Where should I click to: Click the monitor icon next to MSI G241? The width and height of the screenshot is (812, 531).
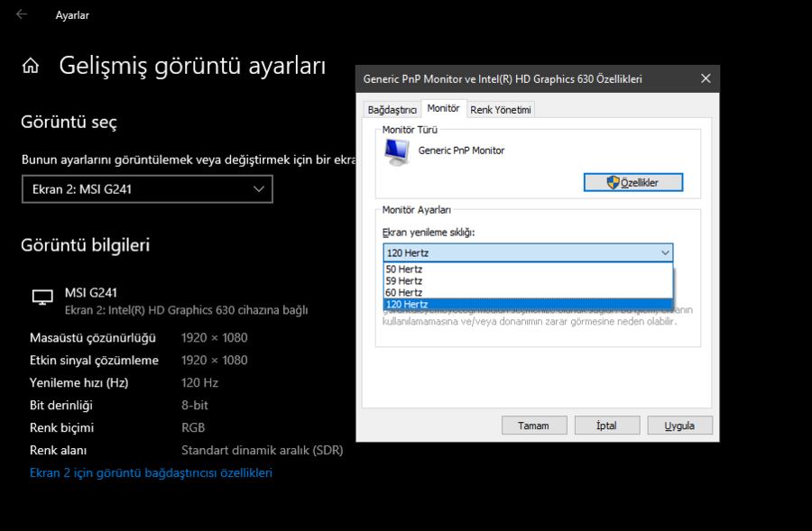[42, 298]
